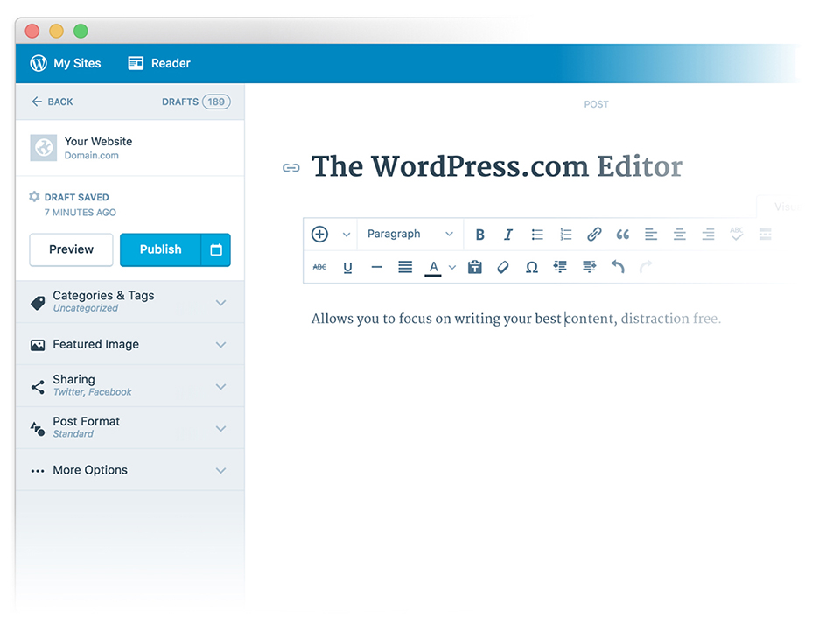This screenshot has height=632, width=840.
Task: Expand the Featured Image section
Action: pyautogui.click(x=130, y=344)
